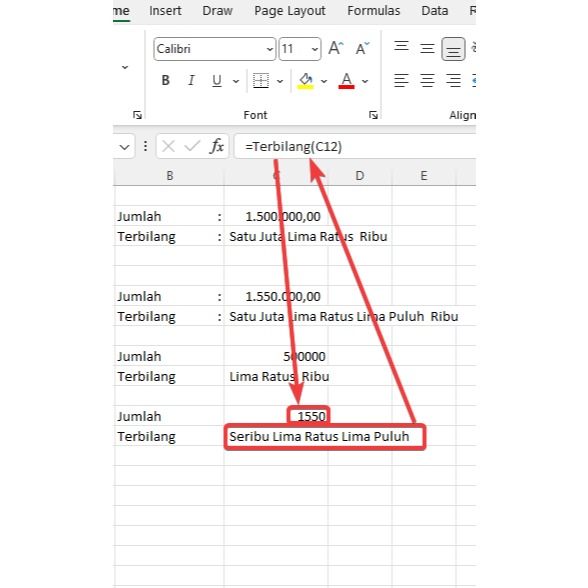Open the Font settings dialog launcher
Viewport: 588px width, 588px height.
(373, 115)
